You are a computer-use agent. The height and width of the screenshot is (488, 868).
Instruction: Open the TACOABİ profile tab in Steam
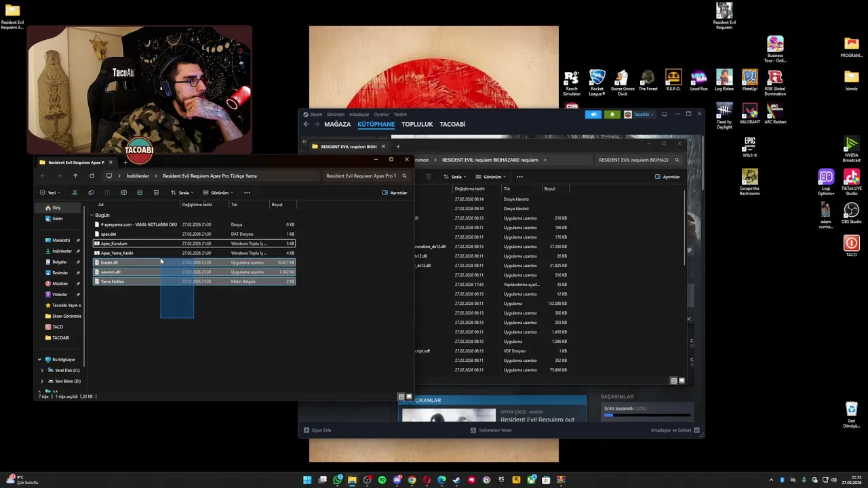coord(452,124)
